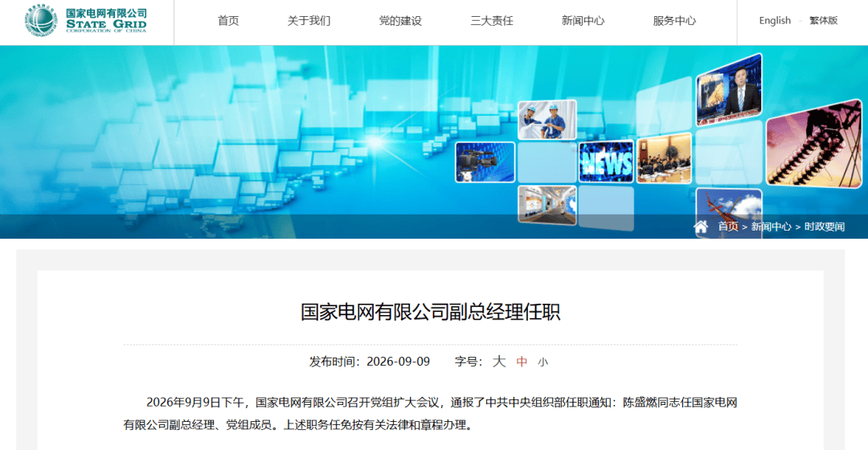Open the 首页 navigation item
Screen dimensions: 868x450
[228, 21]
